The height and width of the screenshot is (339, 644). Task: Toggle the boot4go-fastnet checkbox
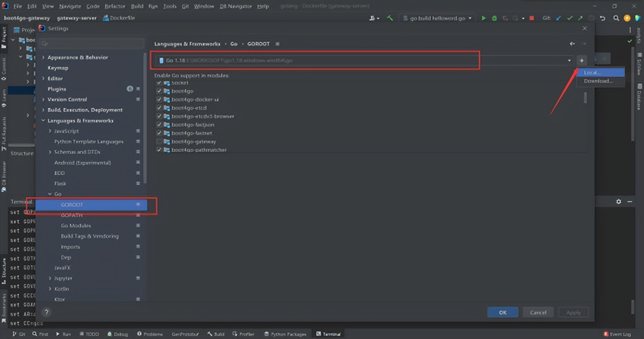point(160,133)
